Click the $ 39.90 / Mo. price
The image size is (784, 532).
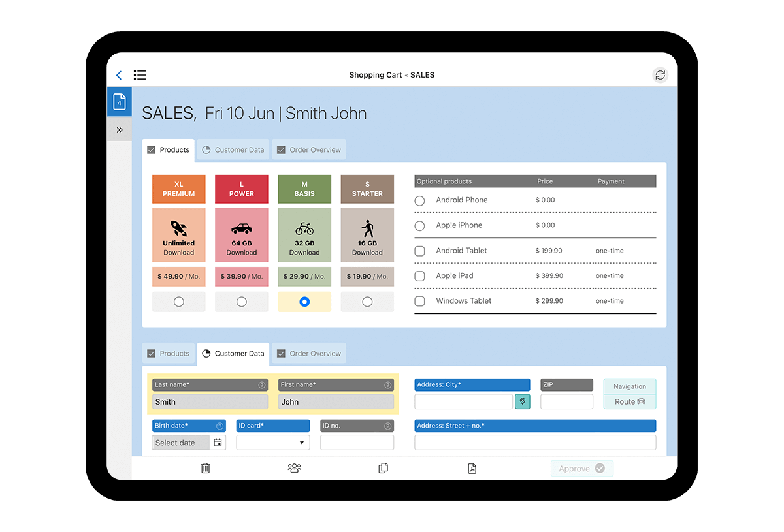pos(242,277)
